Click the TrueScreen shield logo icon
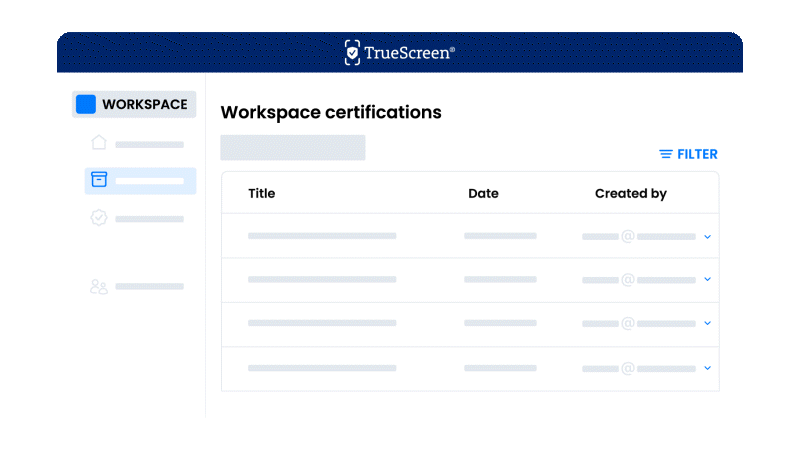The height and width of the screenshot is (450, 800). pyautogui.click(x=352, y=53)
